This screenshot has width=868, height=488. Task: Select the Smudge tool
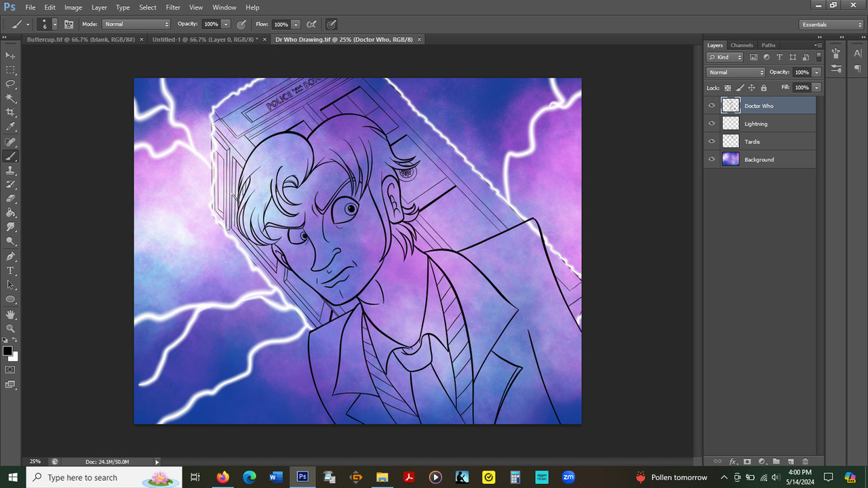click(10, 227)
